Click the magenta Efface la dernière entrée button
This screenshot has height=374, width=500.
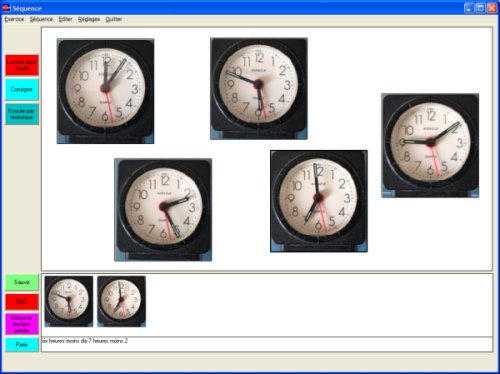(x=22, y=324)
